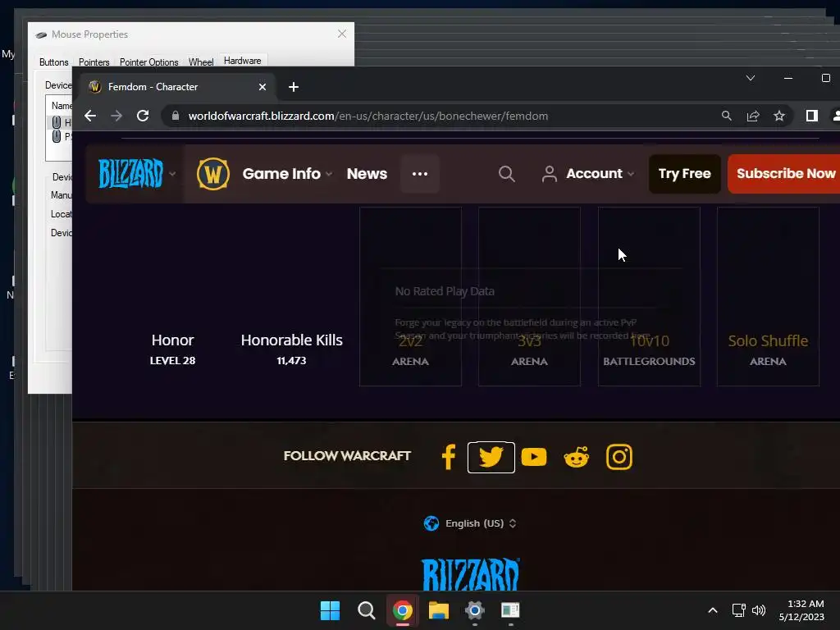Click the No Rated Play Data heading

click(x=445, y=291)
